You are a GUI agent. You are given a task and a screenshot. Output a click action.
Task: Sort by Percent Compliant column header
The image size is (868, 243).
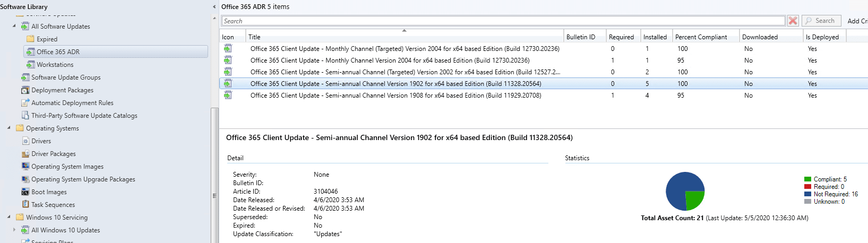click(x=701, y=37)
